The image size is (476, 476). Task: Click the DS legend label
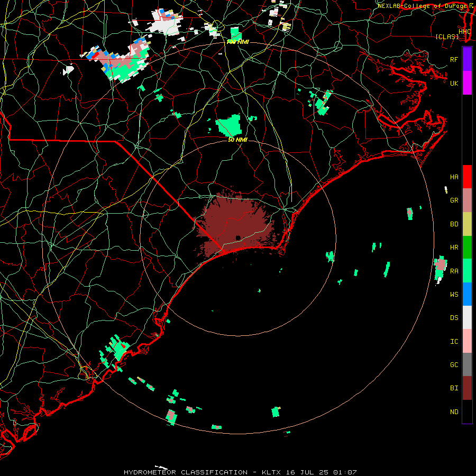pos(454,318)
